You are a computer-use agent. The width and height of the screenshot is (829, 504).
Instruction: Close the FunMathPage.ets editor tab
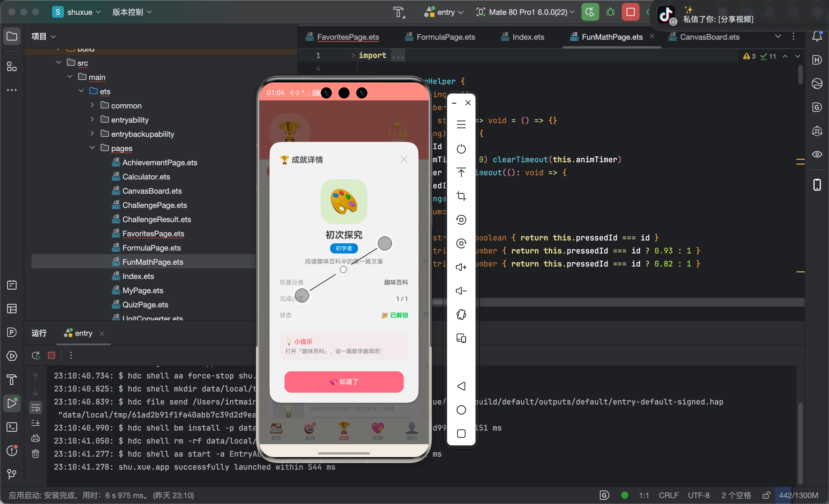coord(652,36)
